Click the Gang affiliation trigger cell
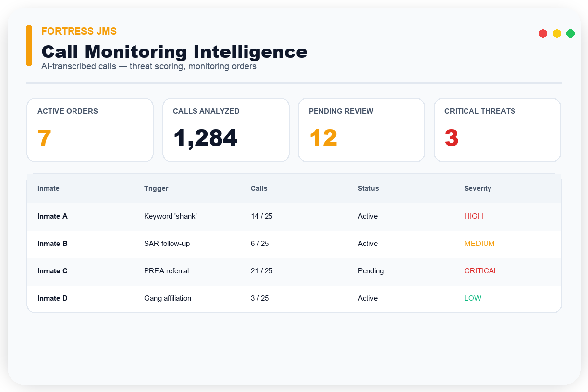 click(x=168, y=298)
